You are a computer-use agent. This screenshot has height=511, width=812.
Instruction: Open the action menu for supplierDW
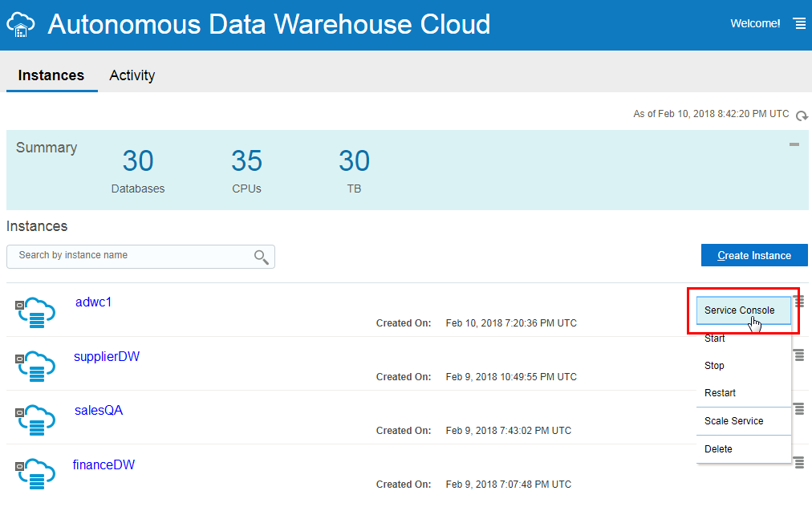point(798,355)
